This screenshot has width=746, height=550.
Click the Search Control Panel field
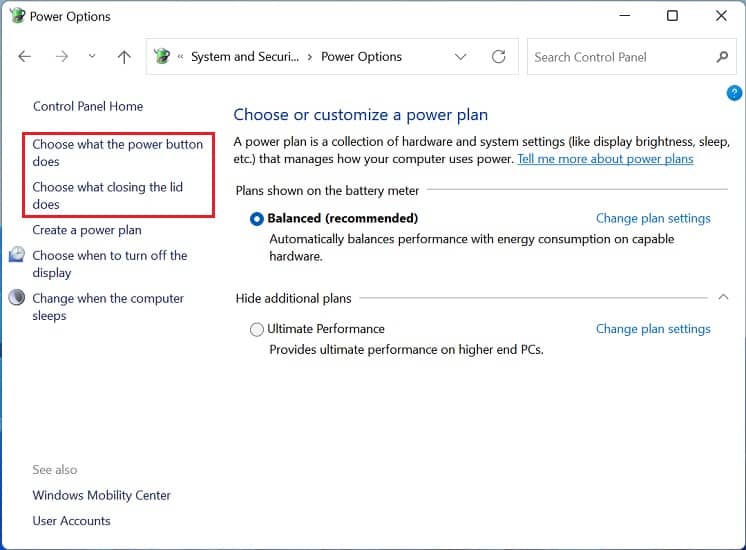tap(623, 57)
